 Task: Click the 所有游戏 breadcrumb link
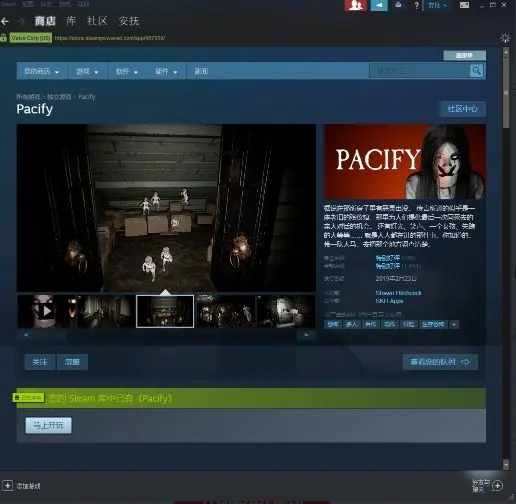28,97
